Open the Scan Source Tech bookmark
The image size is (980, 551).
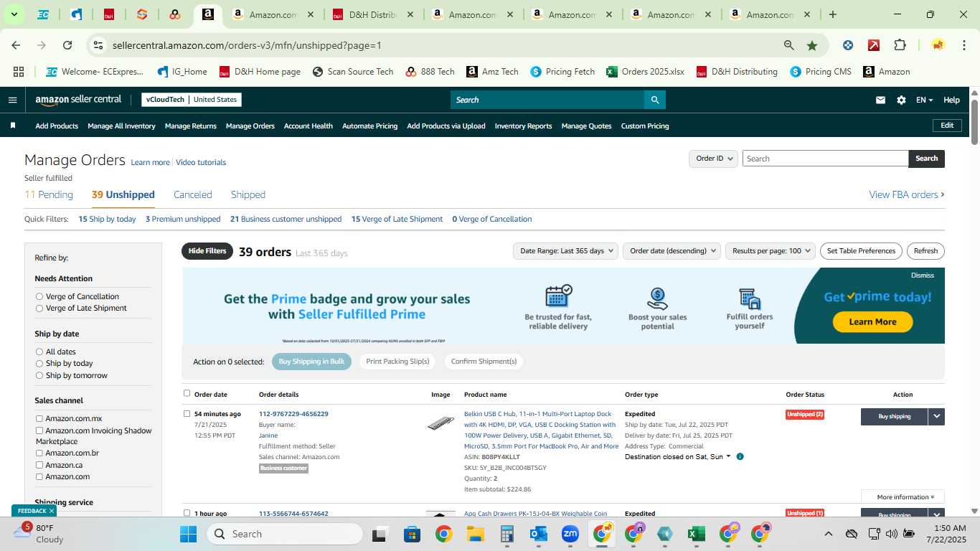pos(352,72)
